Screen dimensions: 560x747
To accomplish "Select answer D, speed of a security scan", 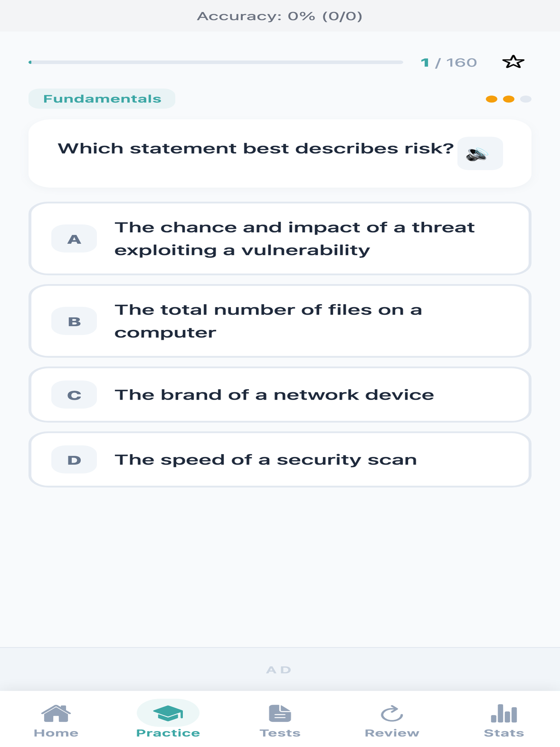I will coord(280,459).
